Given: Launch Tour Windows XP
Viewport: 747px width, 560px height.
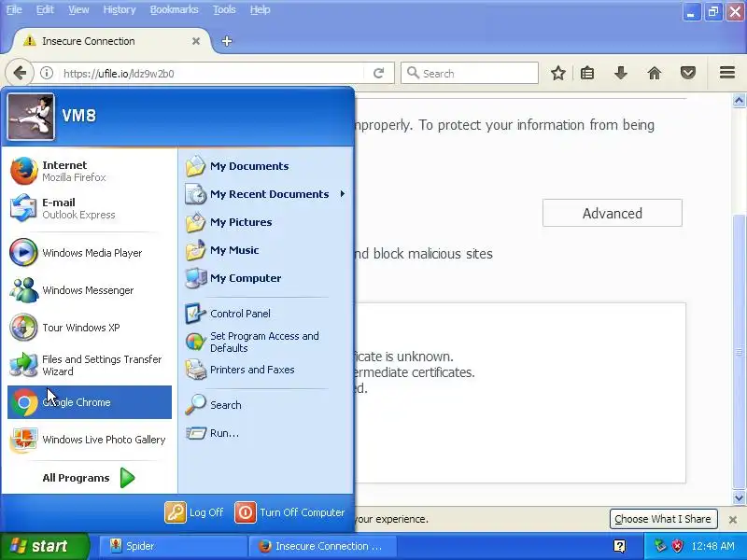Looking at the screenshot, I should coord(90,328).
